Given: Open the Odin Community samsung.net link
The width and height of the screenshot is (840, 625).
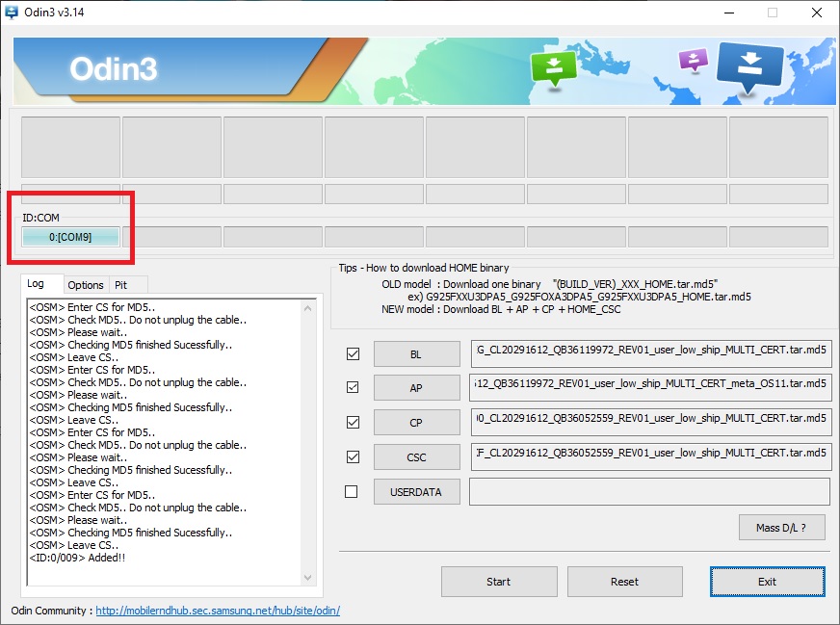Looking at the screenshot, I should point(218,611).
